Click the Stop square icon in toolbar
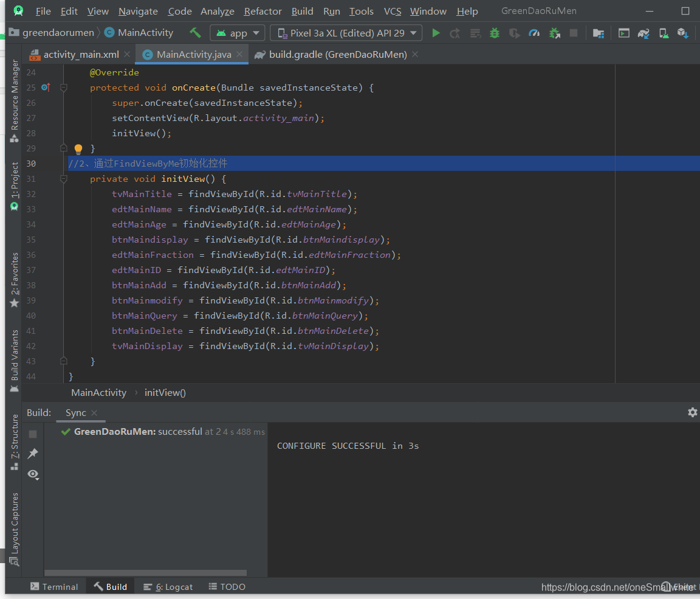 [574, 33]
